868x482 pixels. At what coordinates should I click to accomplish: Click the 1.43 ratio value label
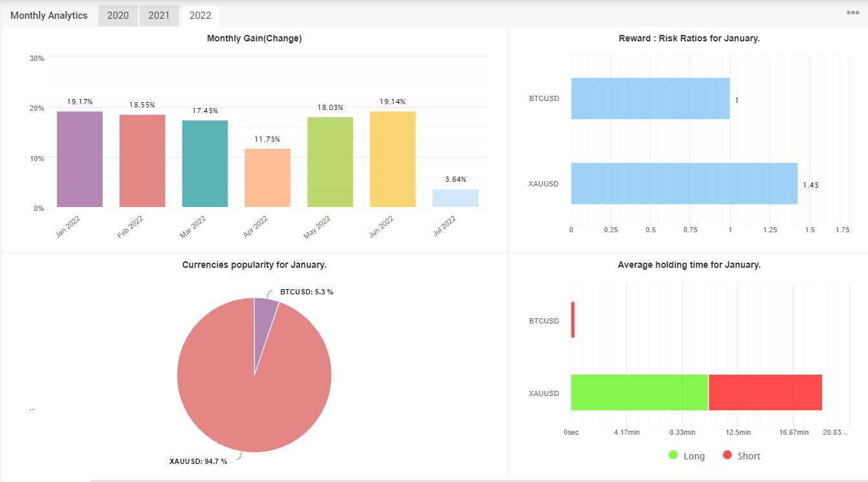tap(810, 185)
